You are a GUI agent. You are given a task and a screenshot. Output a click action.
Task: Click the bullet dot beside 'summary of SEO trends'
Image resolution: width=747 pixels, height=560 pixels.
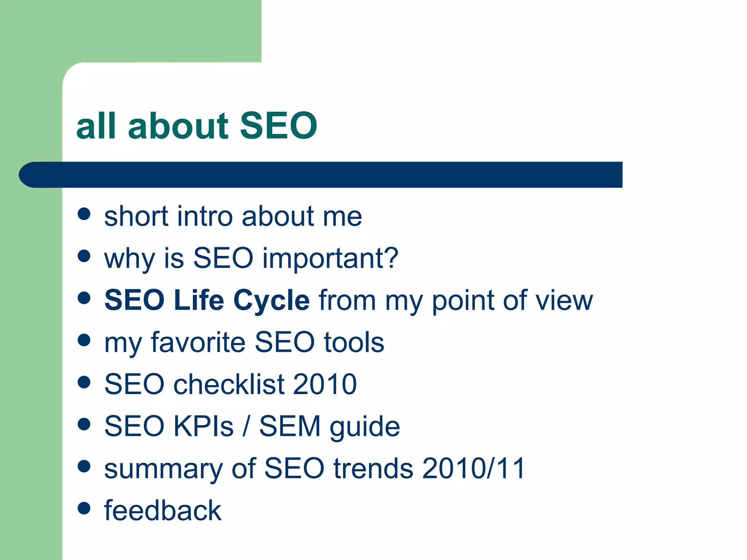[x=84, y=466]
